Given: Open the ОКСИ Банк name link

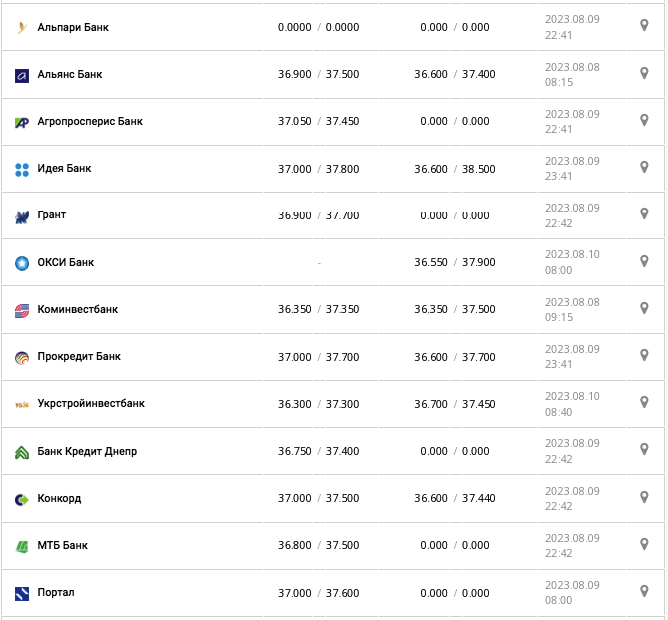Looking at the screenshot, I should [x=65, y=262].
